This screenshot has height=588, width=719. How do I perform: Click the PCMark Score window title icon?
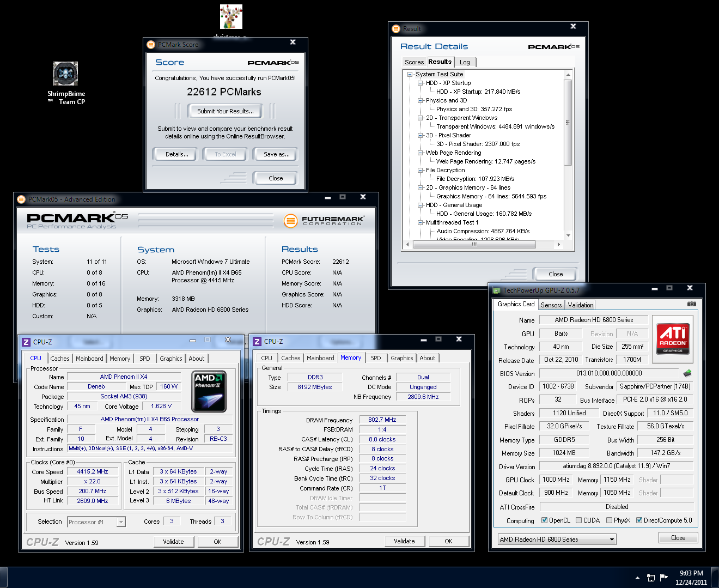[x=151, y=45]
